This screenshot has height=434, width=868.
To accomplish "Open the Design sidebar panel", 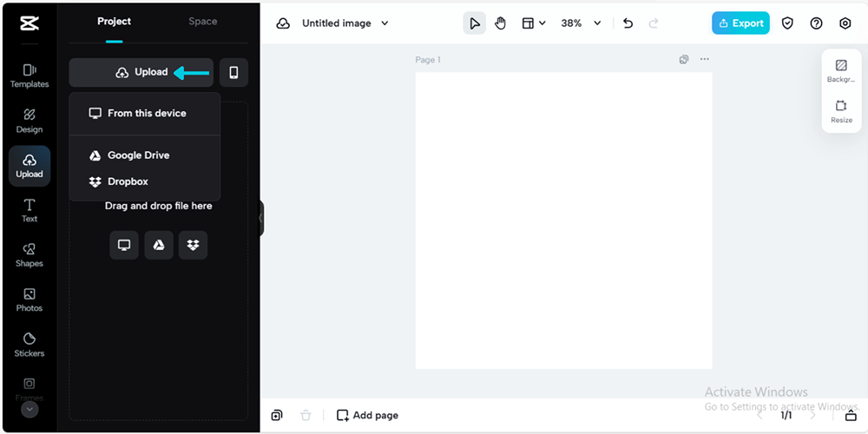I will click(x=30, y=122).
